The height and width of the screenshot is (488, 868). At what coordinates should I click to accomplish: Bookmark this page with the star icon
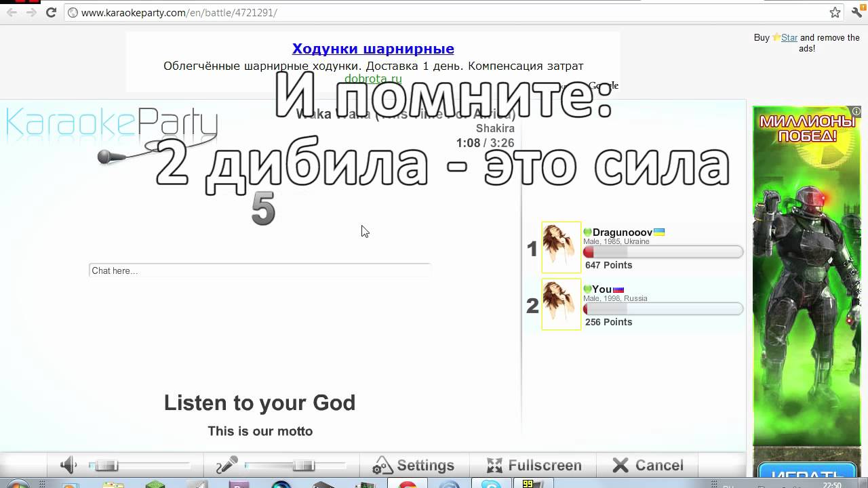point(835,13)
